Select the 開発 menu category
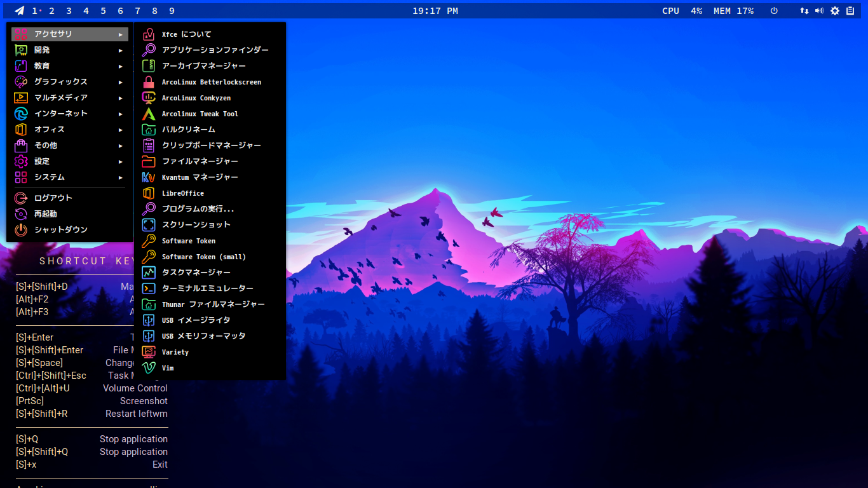 (70, 50)
